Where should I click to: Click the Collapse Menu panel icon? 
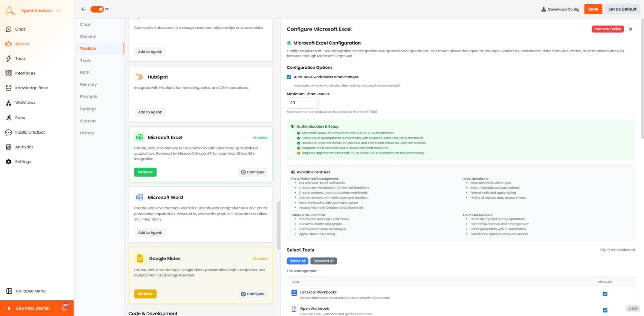[x=9, y=291]
